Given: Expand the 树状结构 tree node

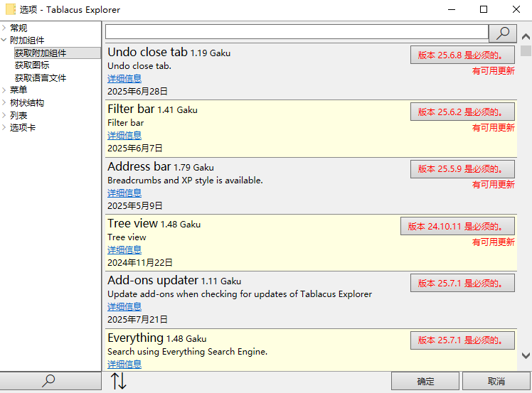Looking at the screenshot, I should click(x=4, y=102).
